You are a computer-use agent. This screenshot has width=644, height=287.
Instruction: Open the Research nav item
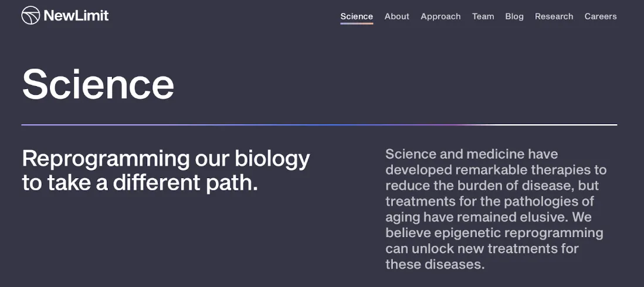tap(554, 16)
